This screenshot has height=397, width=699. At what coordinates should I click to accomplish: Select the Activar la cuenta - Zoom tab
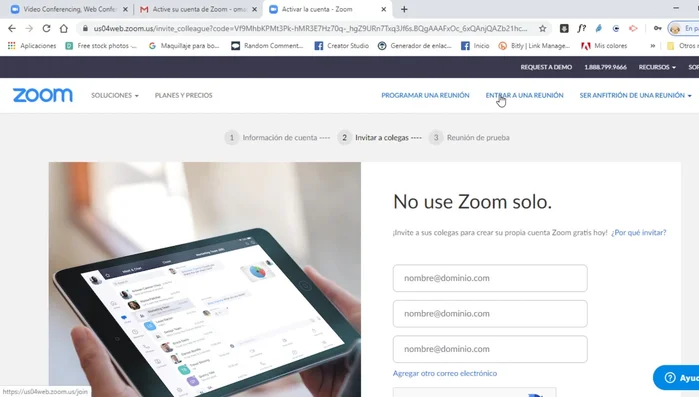click(328, 9)
